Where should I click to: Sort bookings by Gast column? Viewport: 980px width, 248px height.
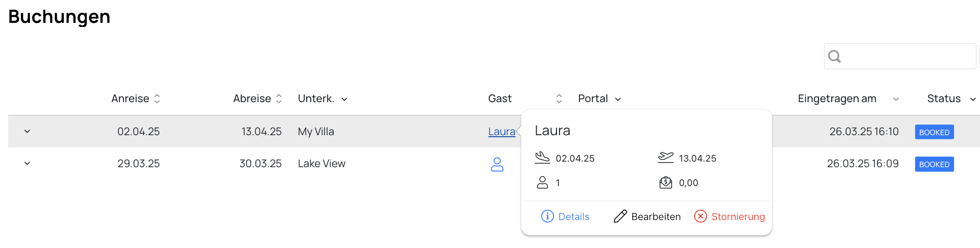click(x=559, y=99)
